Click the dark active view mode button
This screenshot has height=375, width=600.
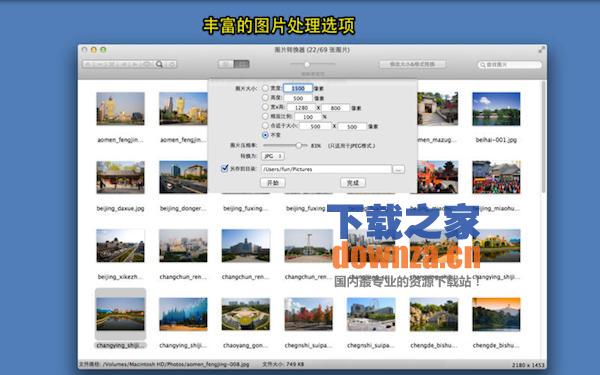click(x=241, y=64)
